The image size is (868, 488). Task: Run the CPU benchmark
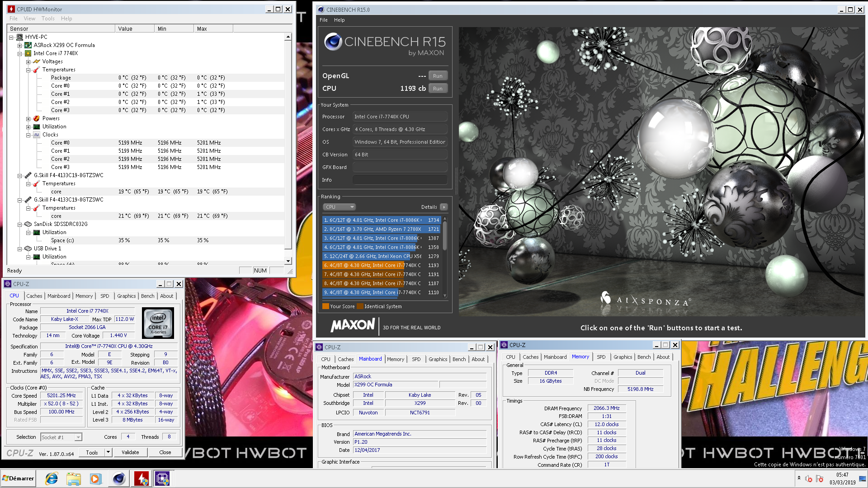point(438,89)
